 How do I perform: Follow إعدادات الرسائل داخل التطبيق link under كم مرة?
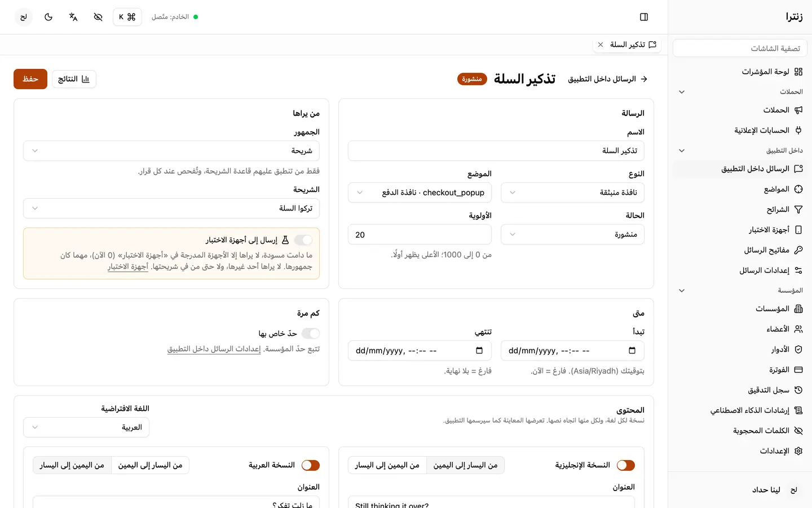coord(214,349)
